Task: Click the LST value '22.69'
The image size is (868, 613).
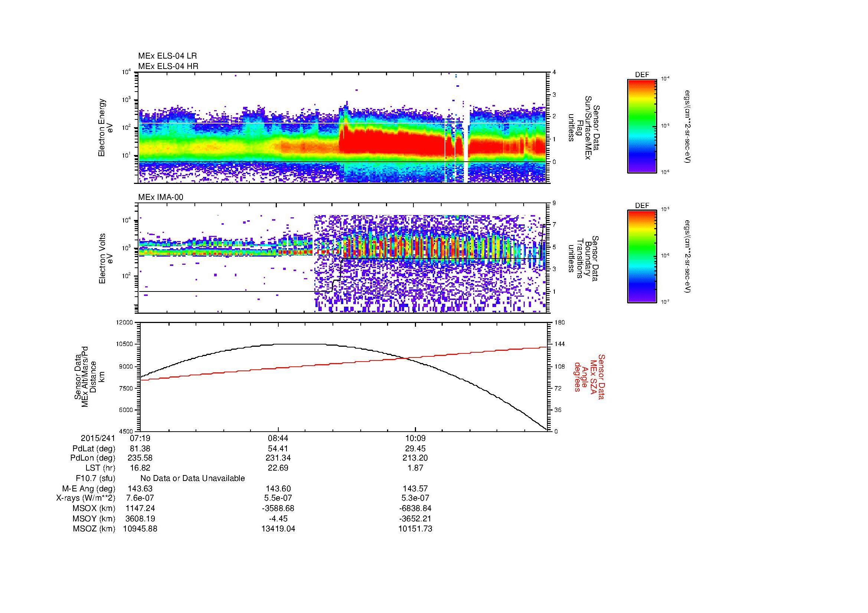Action: [x=278, y=468]
